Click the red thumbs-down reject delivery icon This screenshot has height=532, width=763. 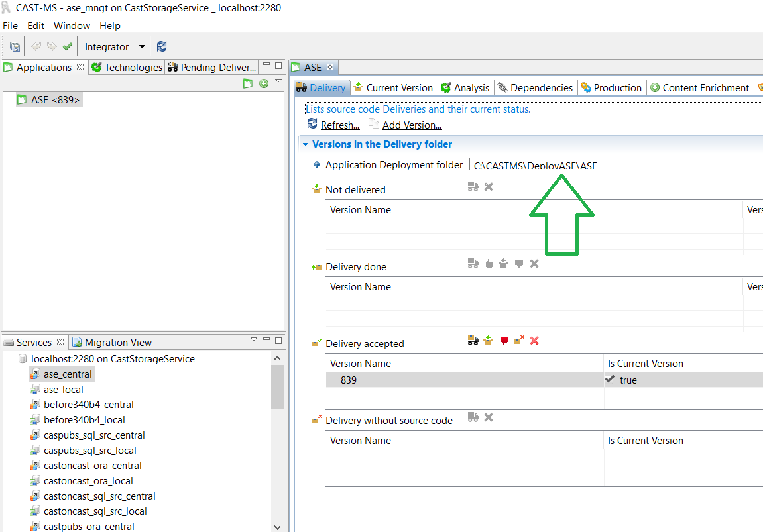(504, 341)
